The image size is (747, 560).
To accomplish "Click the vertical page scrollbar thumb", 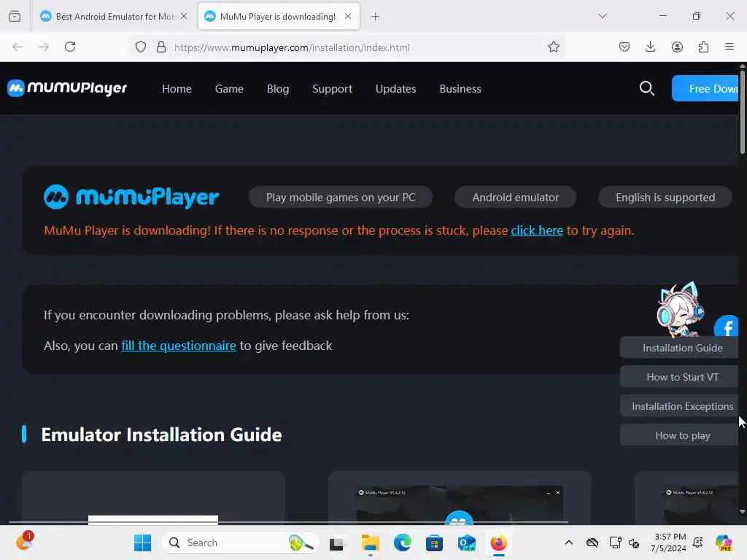I will coord(743,112).
